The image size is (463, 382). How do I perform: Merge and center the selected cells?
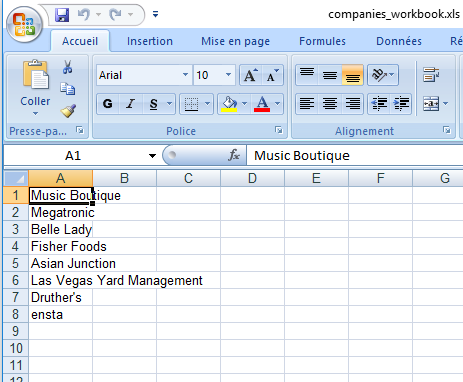[x=431, y=104]
